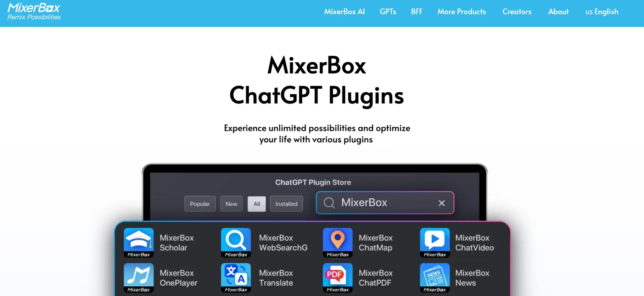Click the ChatGPT Plugin Store title
644x296 pixels.
pyautogui.click(x=313, y=182)
